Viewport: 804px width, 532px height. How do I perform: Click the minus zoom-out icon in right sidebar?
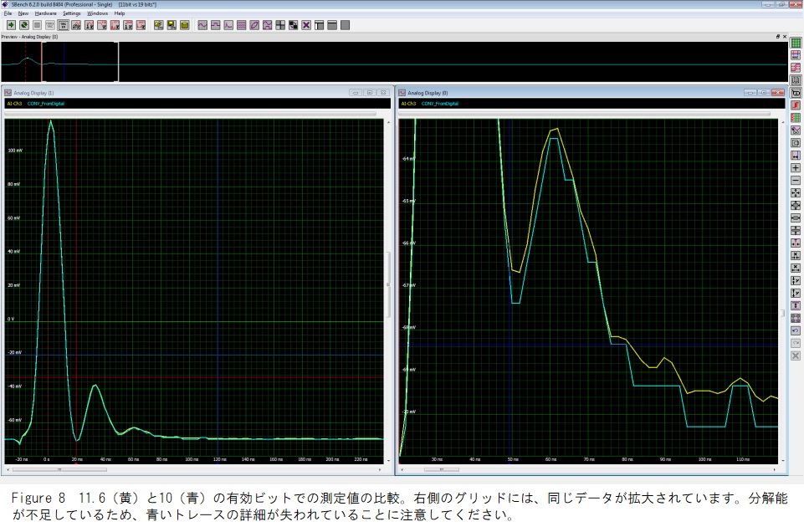(796, 180)
